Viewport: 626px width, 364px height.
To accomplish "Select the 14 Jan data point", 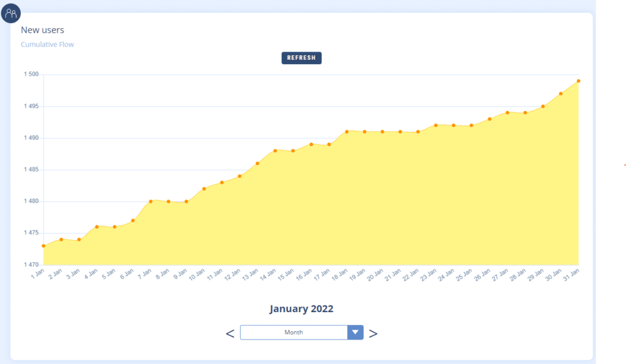I will point(275,151).
